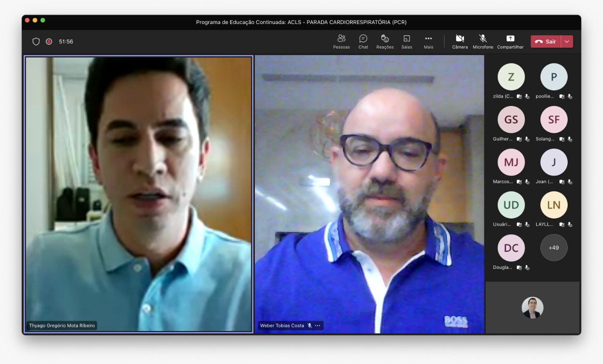Toggle zilda's camera icon
This screenshot has width=603, height=364.
[x=519, y=96]
